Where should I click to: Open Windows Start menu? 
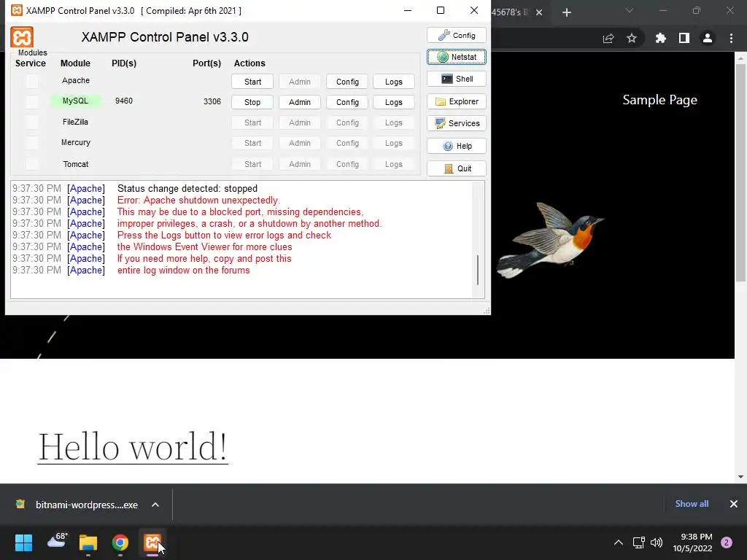tap(23, 542)
